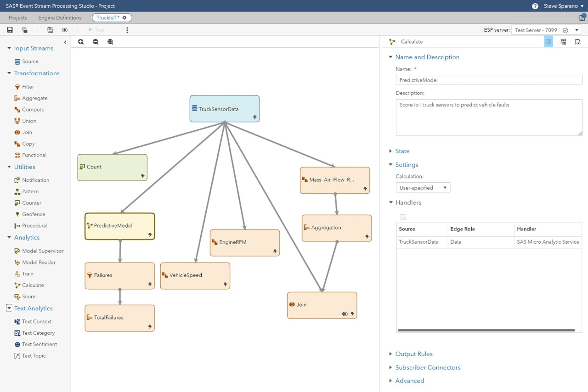Toggle the eye icon on Join node
Screen dimensions: 588x392
345,314
